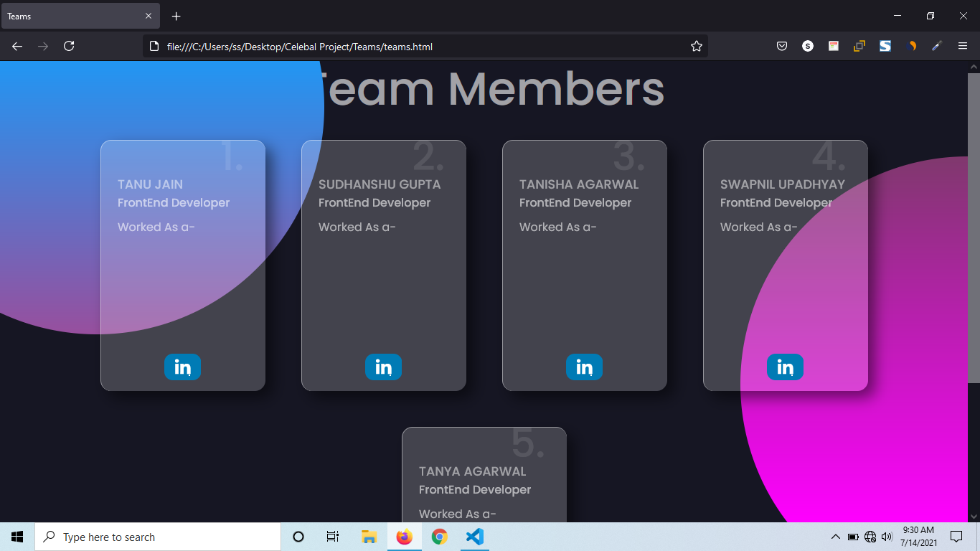Reload the teams.html page
This screenshot has height=551, width=980.
(x=69, y=46)
